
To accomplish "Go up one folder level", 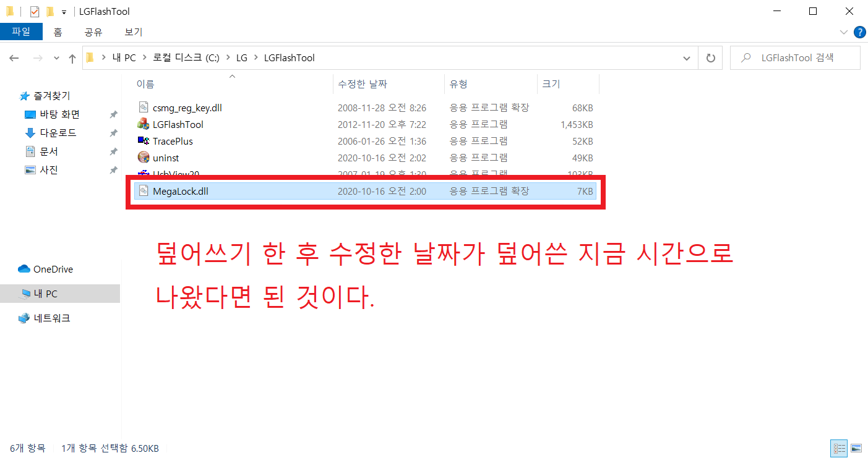I will point(72,58).
